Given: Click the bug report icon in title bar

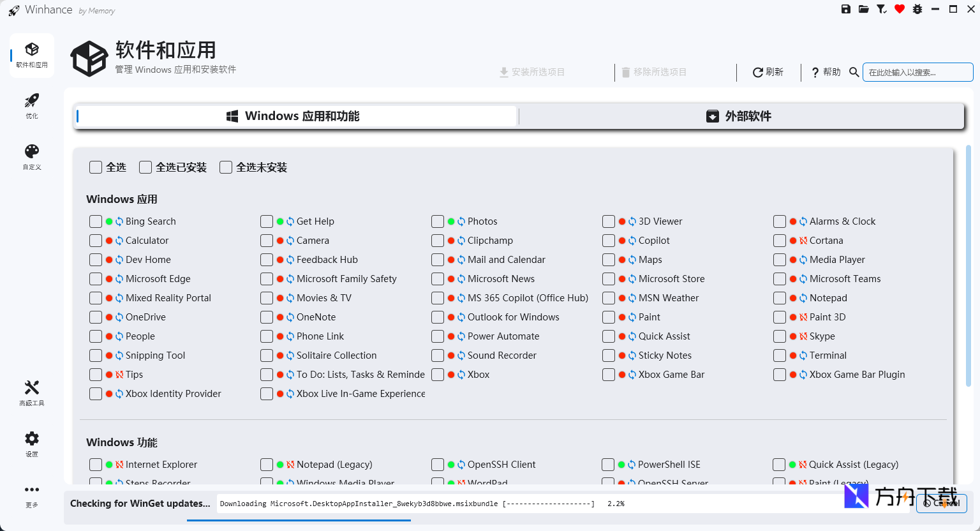Looking at the screenshot, I should [x=917, y=9].
